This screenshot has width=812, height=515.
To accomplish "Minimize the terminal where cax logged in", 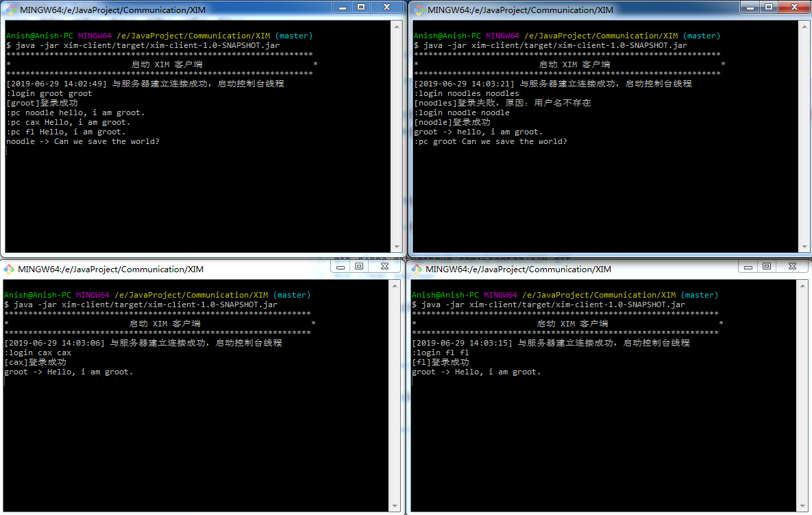I will pyautogui.click(x=341, y=266).
